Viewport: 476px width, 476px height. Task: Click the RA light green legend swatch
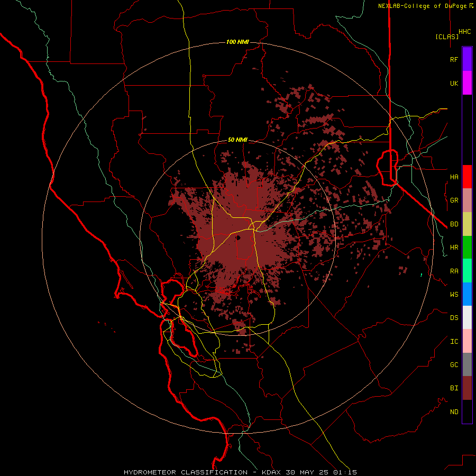467,271
